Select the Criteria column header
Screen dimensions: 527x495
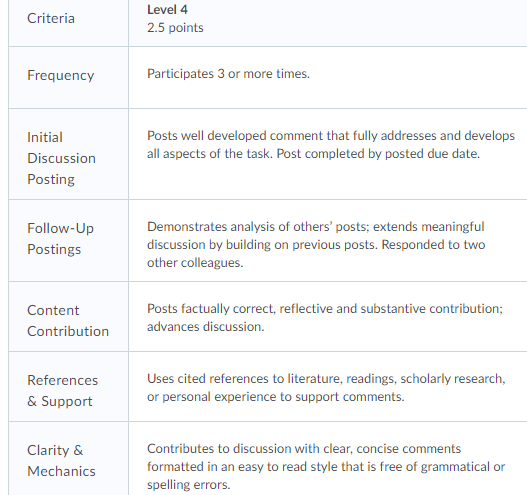pos(51,18)
